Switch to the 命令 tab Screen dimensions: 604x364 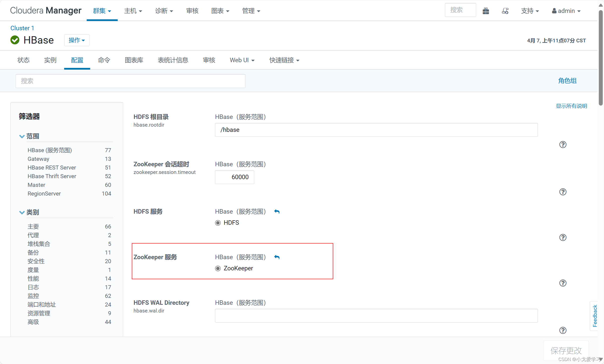point(104,60)
